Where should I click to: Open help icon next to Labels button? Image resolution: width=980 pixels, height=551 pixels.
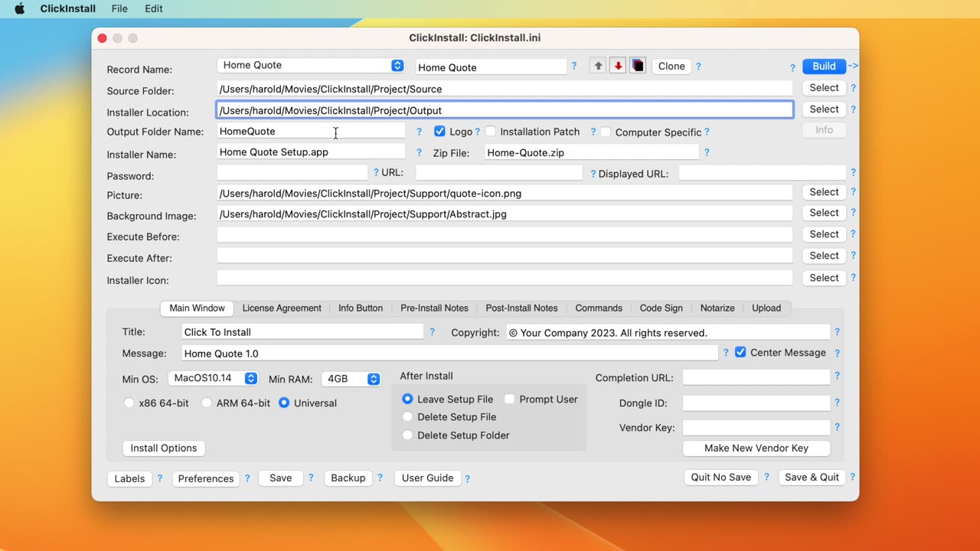(x=160, y=478)
